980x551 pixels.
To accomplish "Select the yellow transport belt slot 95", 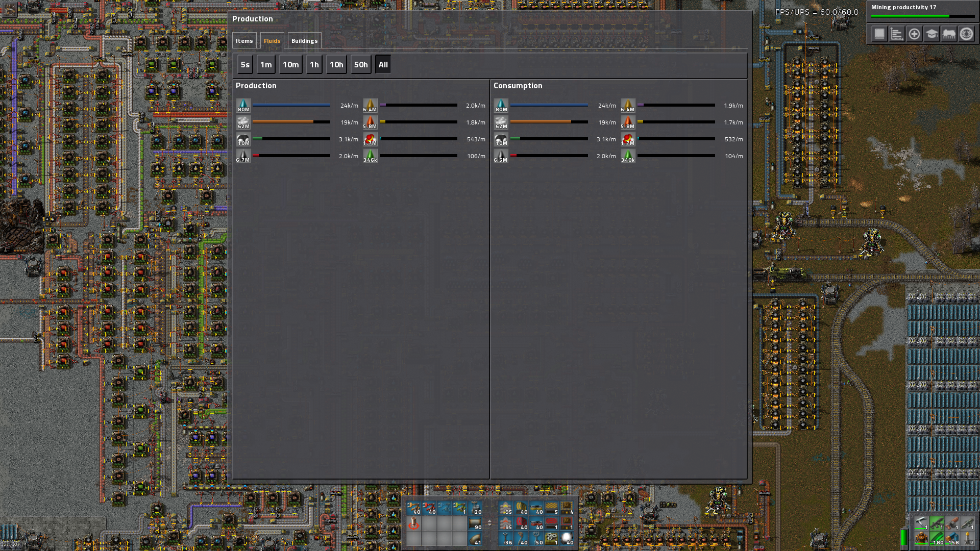I will coord(506,508).
